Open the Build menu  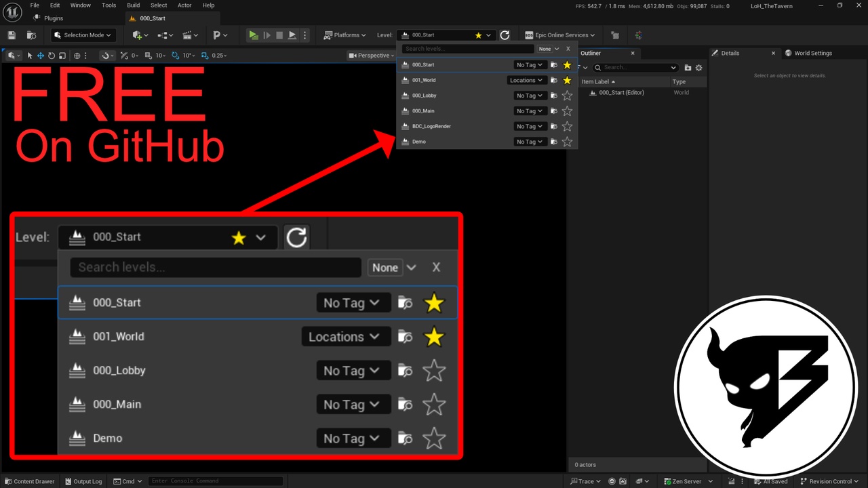click(x=134, y=5)
